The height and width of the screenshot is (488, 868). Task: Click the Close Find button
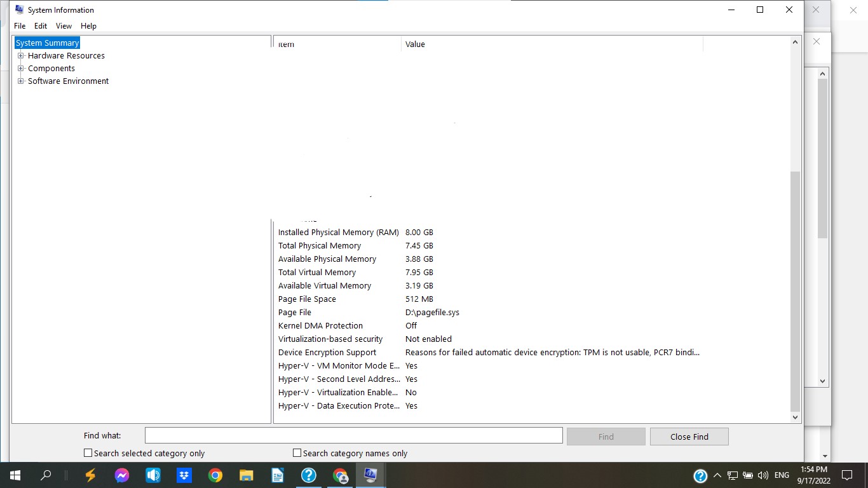[689, 436]
